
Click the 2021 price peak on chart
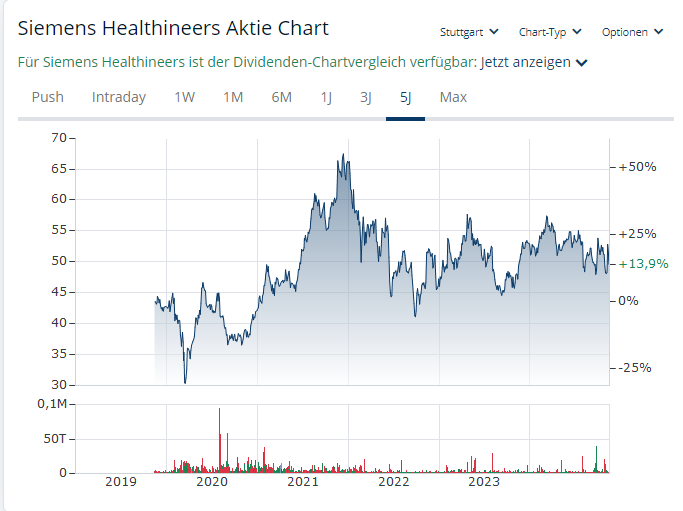[x=343, y=156]
